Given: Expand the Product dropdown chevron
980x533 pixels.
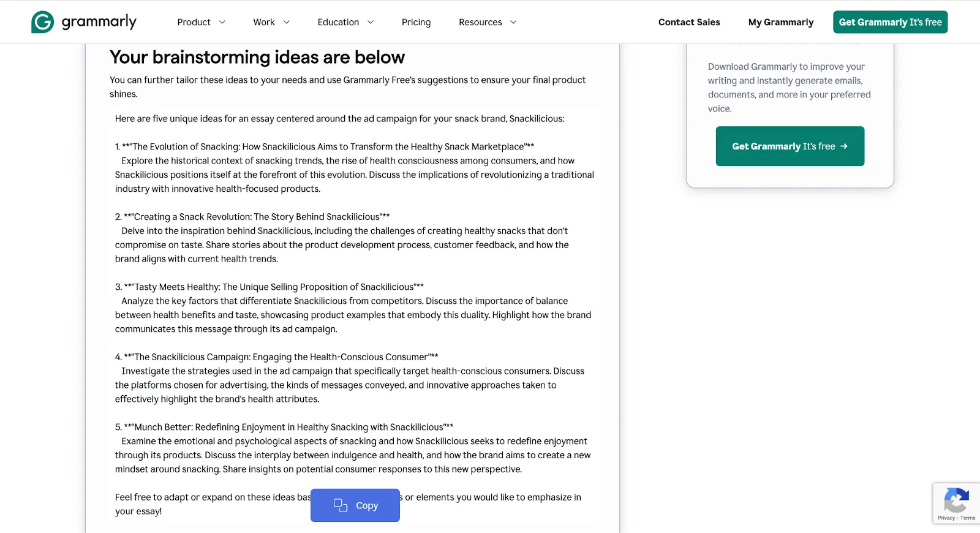Looking at the screenshot, I should [222, 22].
